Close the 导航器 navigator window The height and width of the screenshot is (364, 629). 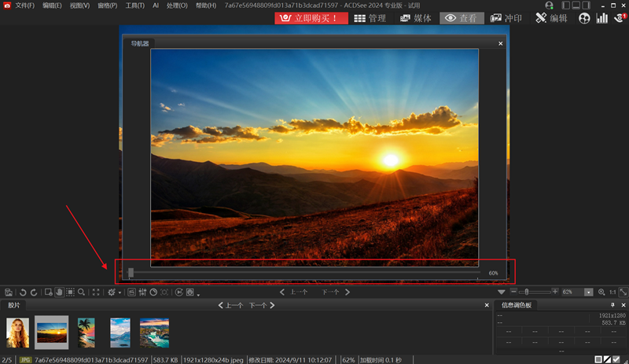500,43
